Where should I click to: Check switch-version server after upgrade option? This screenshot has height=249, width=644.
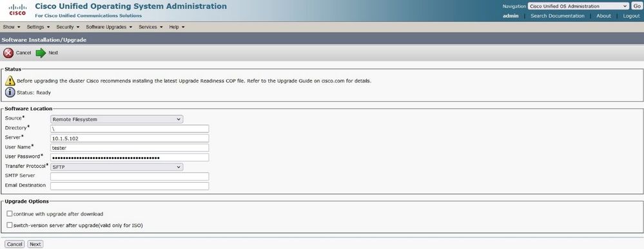(10, 225)
